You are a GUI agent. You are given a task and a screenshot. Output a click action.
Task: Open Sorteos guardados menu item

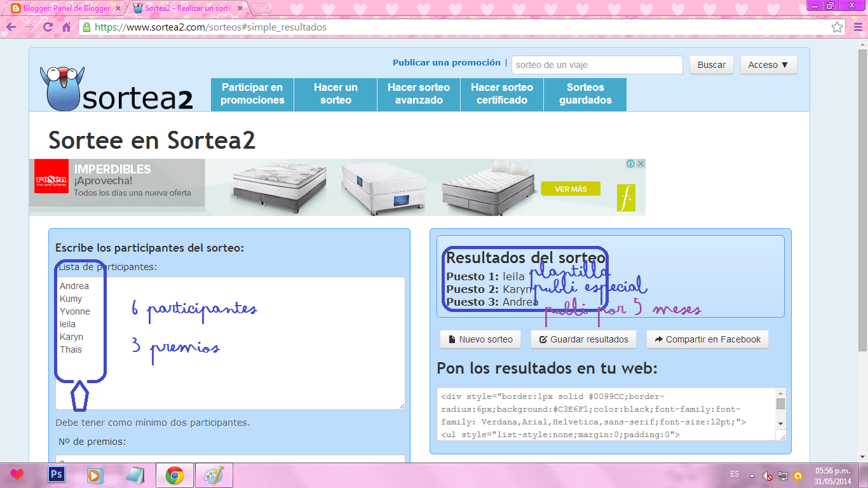(x=585, y=94)
